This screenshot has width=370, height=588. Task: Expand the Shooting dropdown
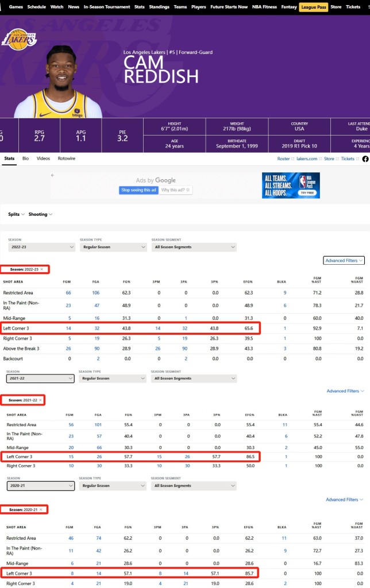40,214
